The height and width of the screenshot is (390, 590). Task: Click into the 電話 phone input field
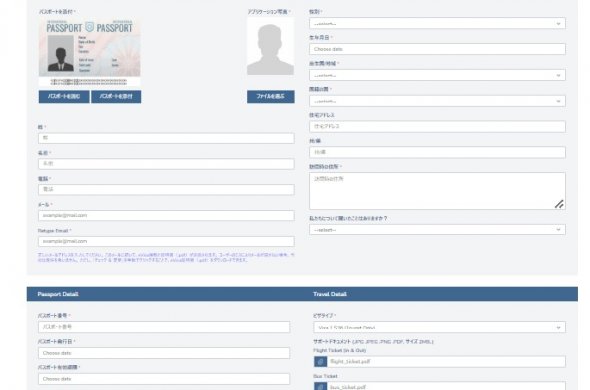(166, 189)
